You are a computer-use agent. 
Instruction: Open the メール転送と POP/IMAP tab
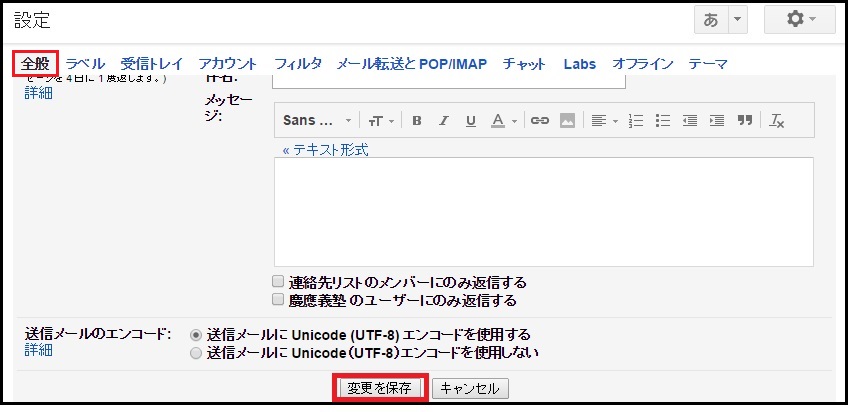tap(411, 64)
